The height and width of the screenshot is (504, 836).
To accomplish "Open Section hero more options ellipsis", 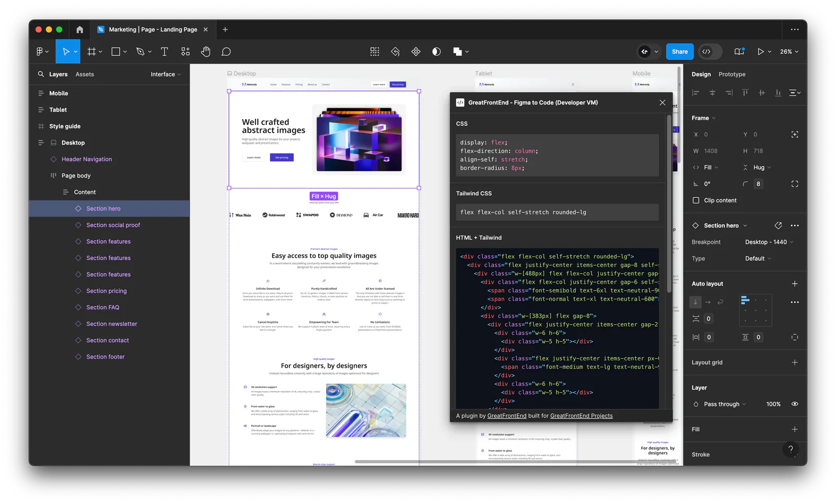I will [795, 226].
